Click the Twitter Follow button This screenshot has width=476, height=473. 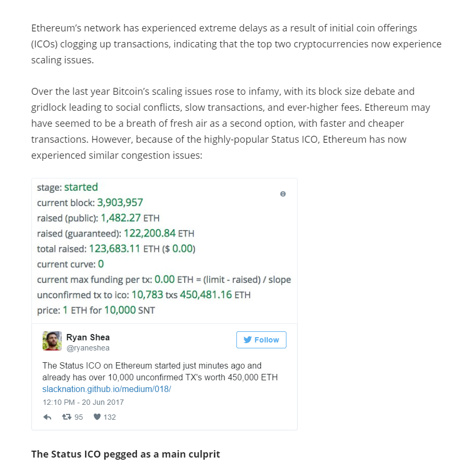(261, 340)
